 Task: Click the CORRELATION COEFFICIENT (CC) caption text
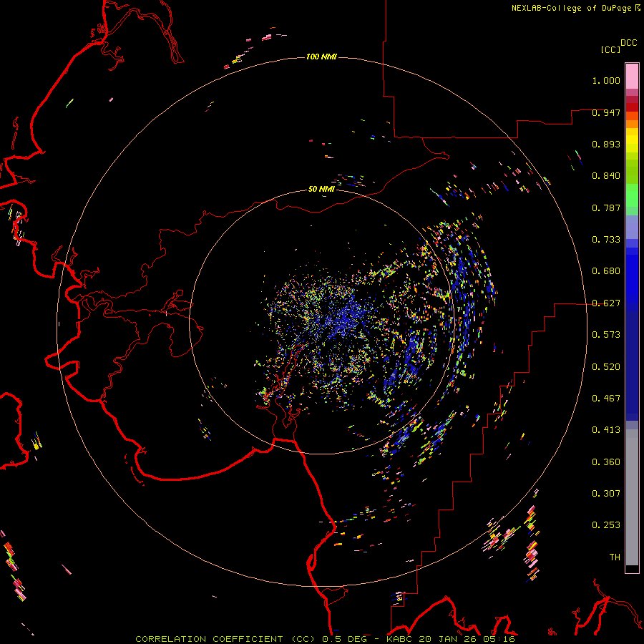pyautogui.click(x=227, y=639)
